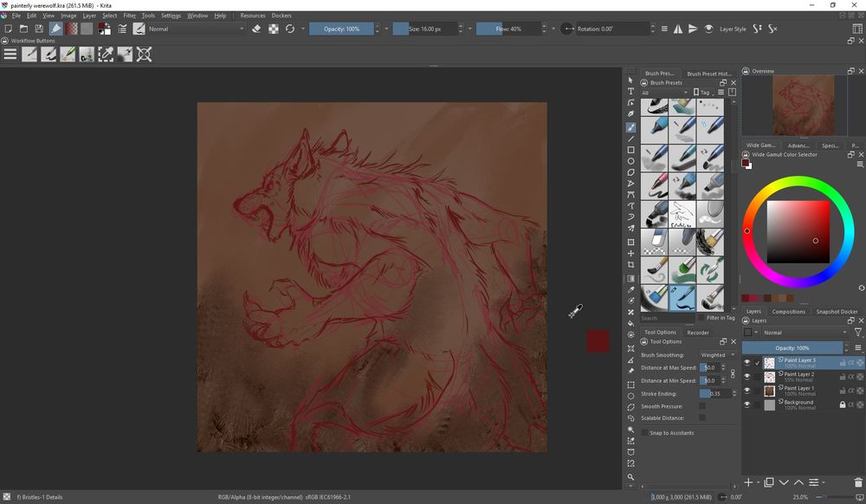
Task: Click the top toolbar Opacity slider
Action: 341,29
